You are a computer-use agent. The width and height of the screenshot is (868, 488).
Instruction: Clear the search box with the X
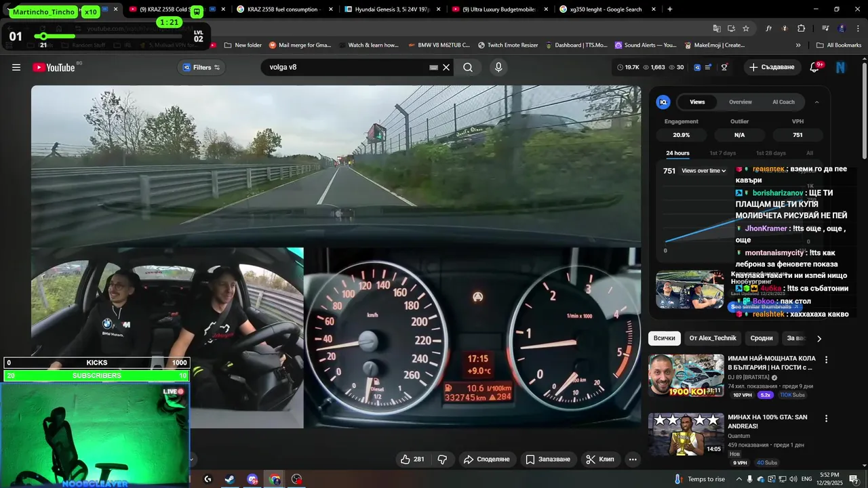pyautogui.click(x=446, y=67)
